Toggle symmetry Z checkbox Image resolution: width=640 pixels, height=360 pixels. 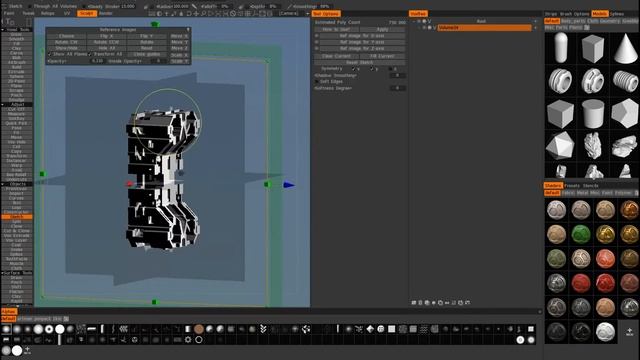[391, 69]
